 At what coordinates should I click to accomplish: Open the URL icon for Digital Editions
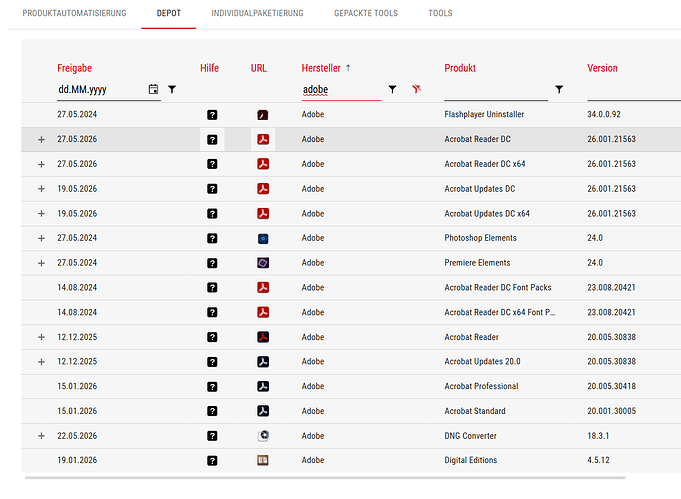[263, 460]
